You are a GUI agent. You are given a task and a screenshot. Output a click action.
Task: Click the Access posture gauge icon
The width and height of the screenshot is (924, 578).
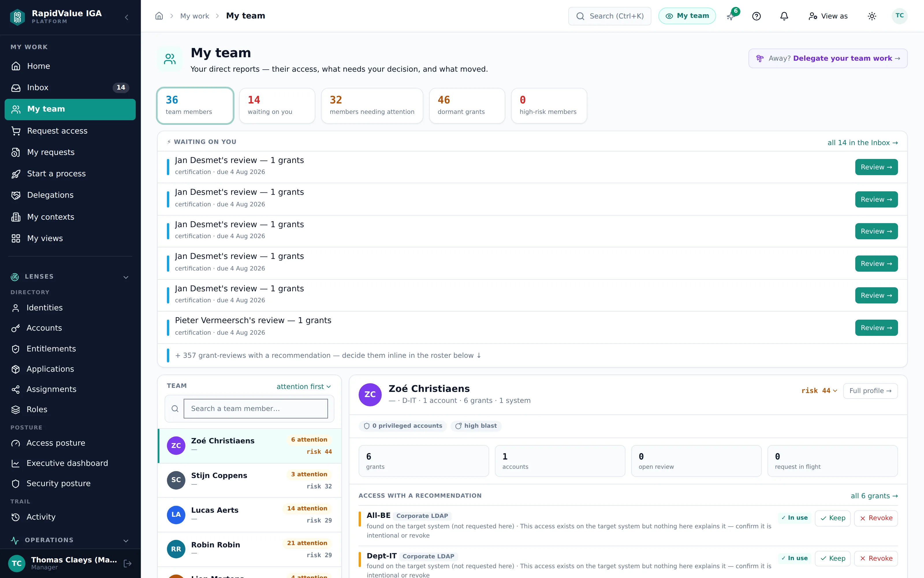click(x=15, y=443)
